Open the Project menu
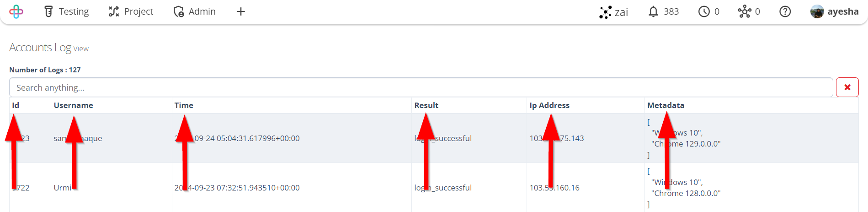The height and width of the screenshot is (212, 868). [x=131, y=11]
